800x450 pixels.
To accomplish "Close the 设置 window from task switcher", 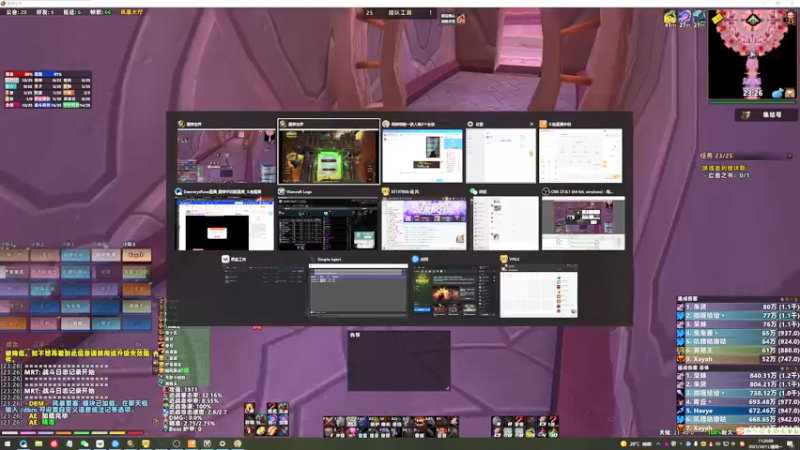I will coord(531,124).
